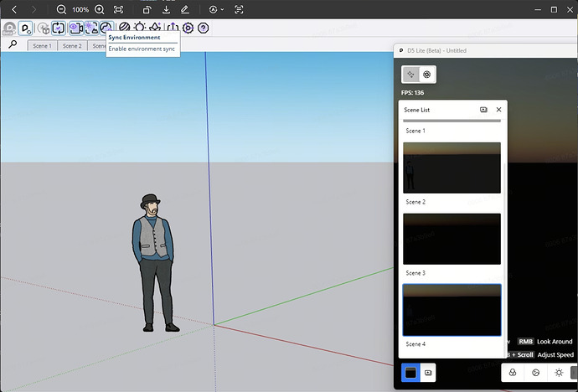This screenshot has height=392, width=578.
Task: Open the sun lighting settings in the D5 bottom bar
Action: tap(559, 373)
